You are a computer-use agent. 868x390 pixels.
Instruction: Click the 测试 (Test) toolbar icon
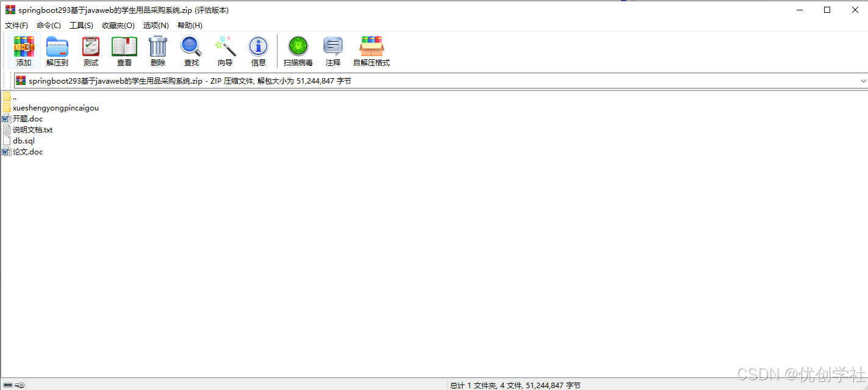(91, 46)
